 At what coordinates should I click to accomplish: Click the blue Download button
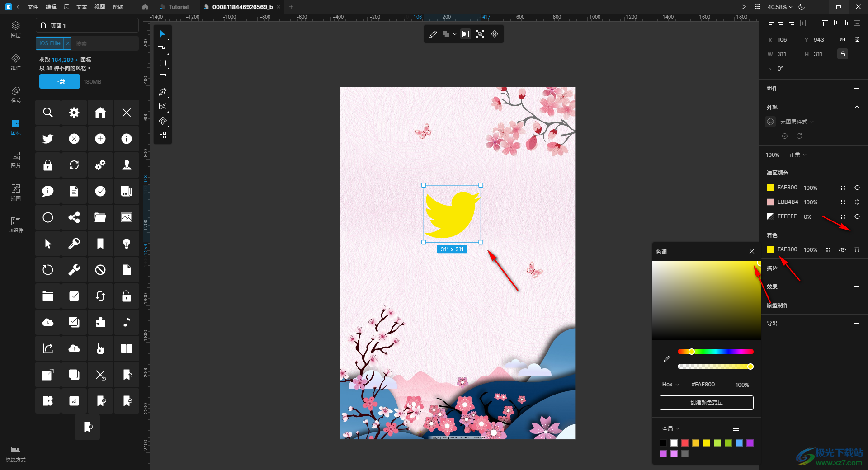coord(60,82)
